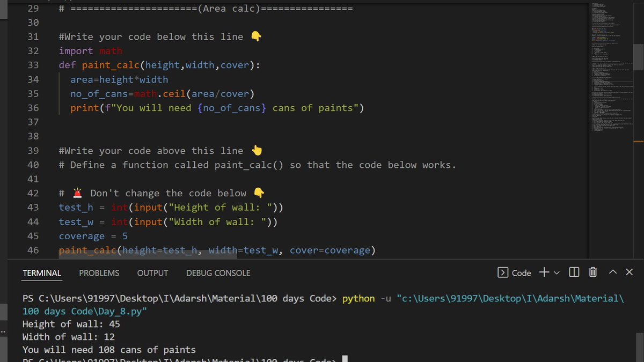The image size is (644, 362).
Task: Click the paint_calc call on line 46
Action: pos(217,250)
